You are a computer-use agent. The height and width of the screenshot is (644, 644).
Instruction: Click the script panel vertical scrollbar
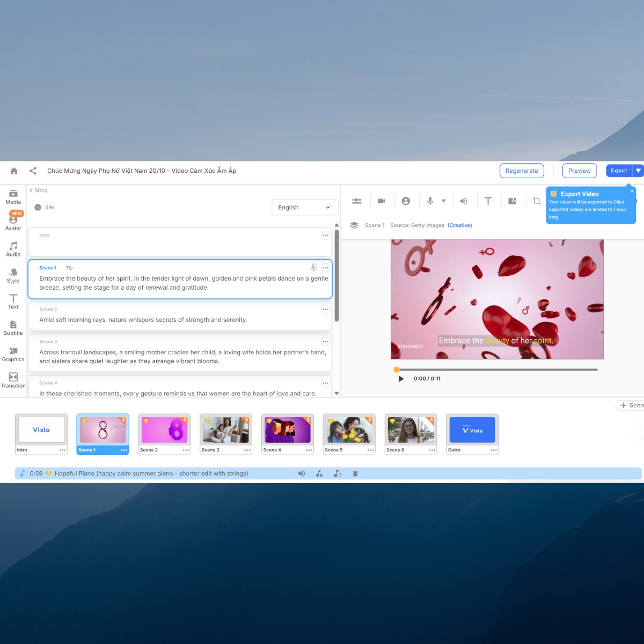(x=336, y=276)
